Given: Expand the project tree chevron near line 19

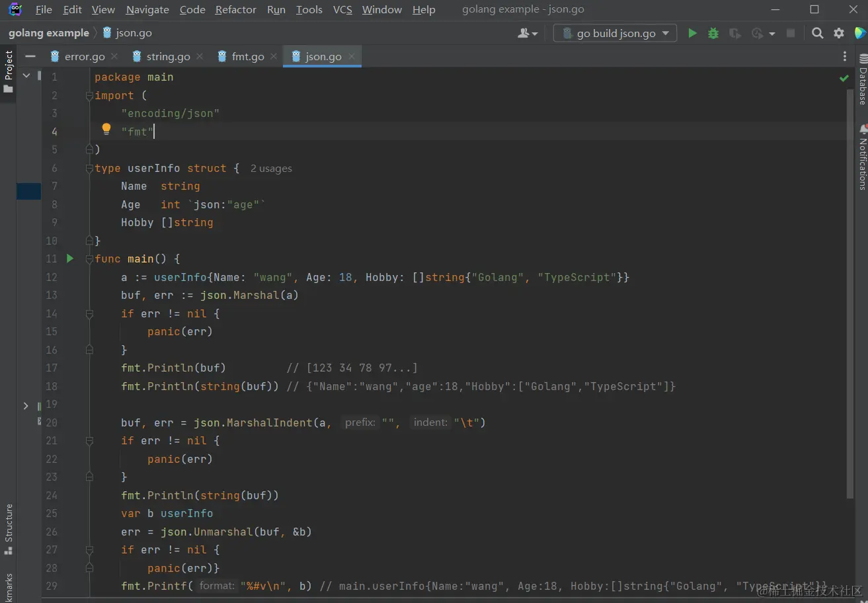Looking at the screenshot, I should pyautogui.click(x=26, y=405).
